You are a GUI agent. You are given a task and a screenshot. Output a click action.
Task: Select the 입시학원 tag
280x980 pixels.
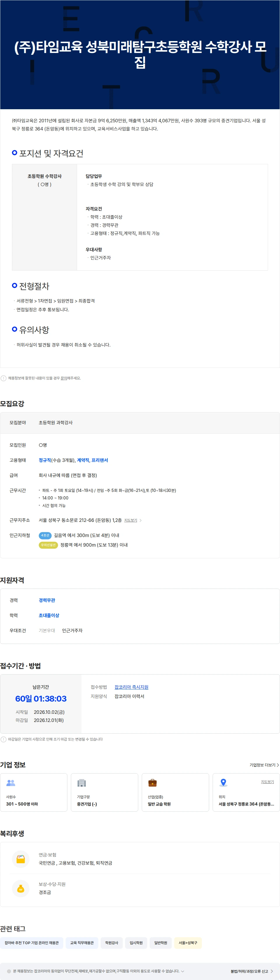coord(136,943)
